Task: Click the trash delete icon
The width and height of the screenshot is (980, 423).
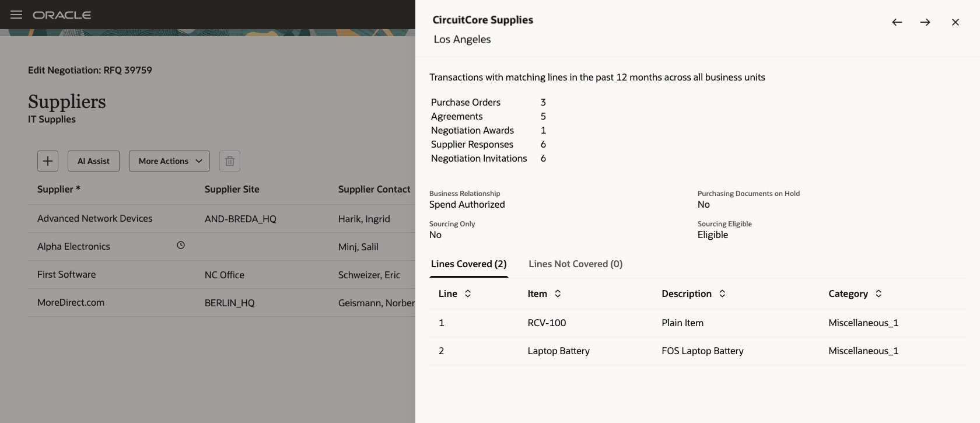Action: point(230,161)
